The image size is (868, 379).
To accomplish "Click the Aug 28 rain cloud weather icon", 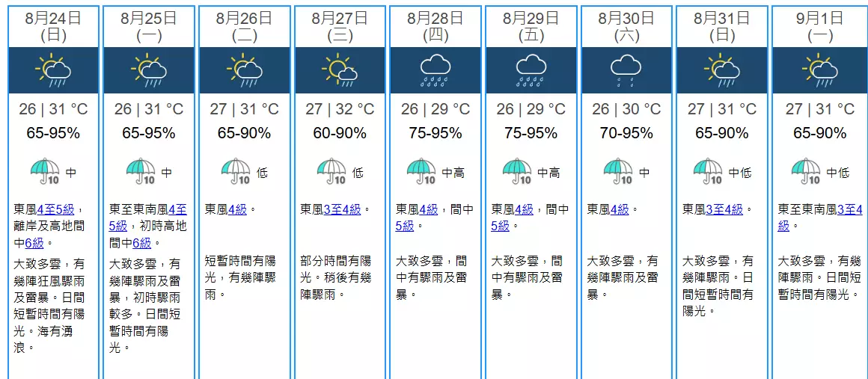I will coord(435,70).
